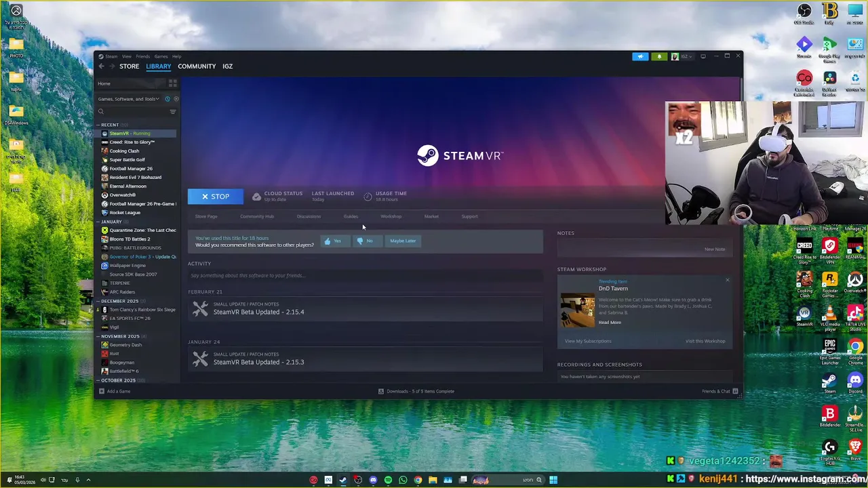The width and height of the screenshot is (868, 488).
Task: Collapse the OCTOBER 2025 section
Action: click(98, 380)
